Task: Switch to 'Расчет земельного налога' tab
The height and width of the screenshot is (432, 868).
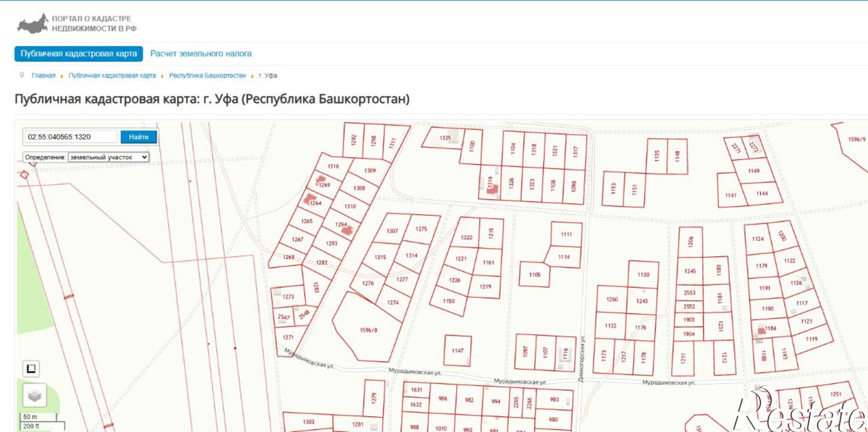Action: tap(201, 54)
